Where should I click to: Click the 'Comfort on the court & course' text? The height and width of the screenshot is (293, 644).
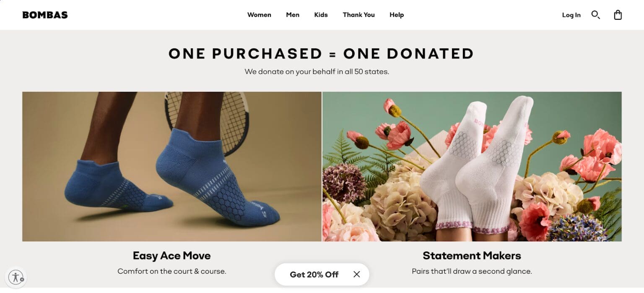171,271
